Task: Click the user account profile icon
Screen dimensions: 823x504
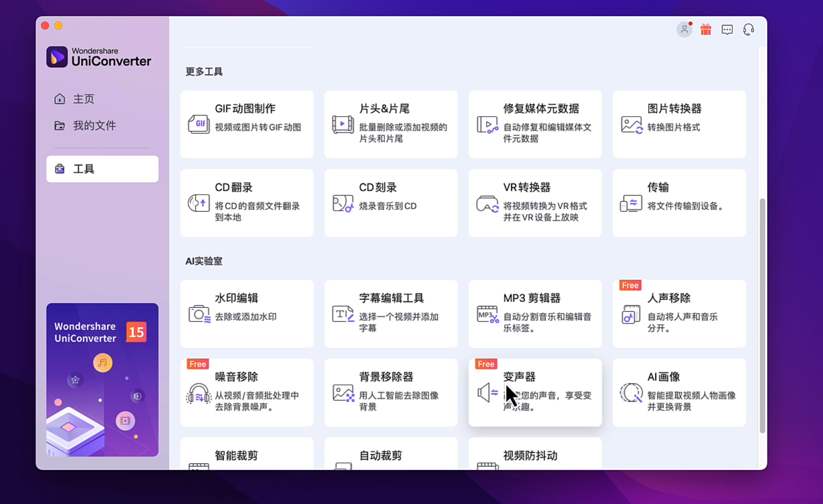Action: [x=684, y=30]
